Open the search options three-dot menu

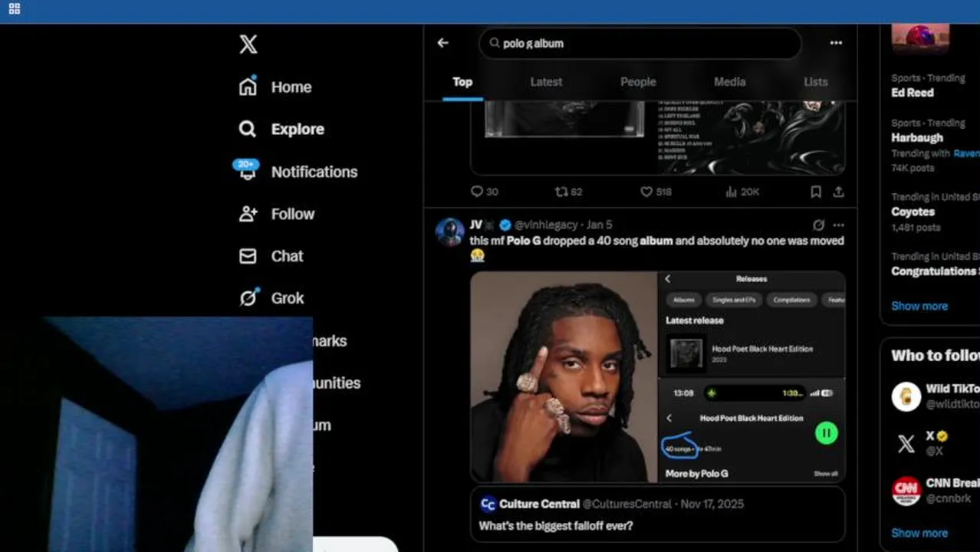tap(836, 43)
